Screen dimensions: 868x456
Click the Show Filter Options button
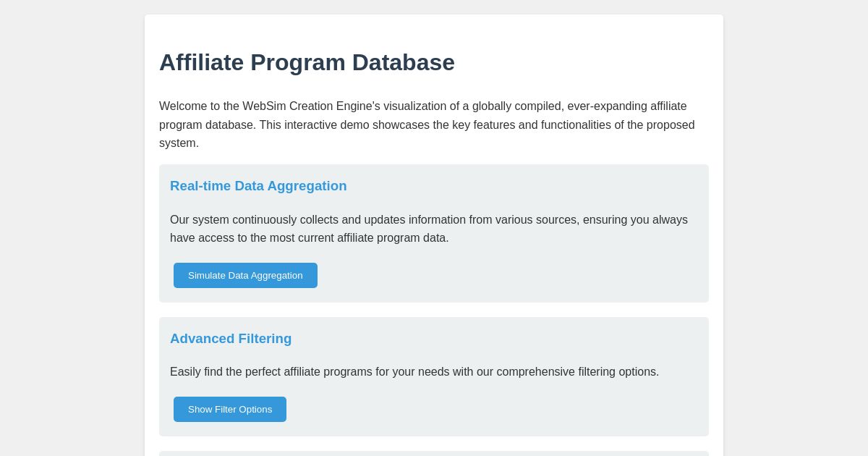229,409
